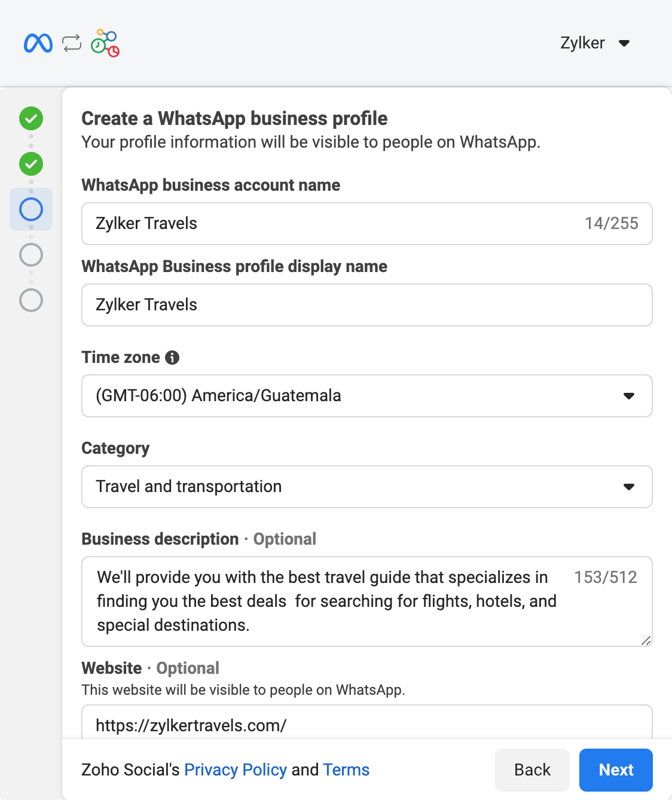Select the fourth step circle
The image size is (672, 800).
click(31, 255)
